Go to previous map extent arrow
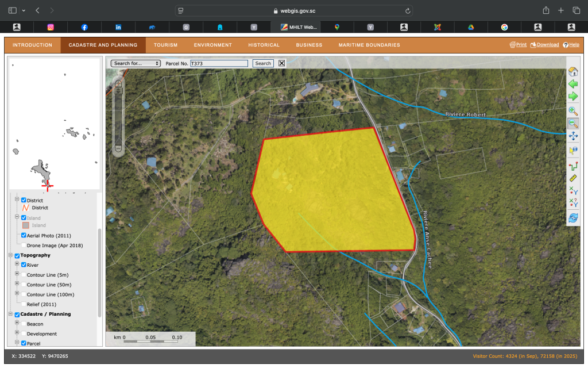Image resolution: width=588 pixels, height=368 pixels. 572,85
